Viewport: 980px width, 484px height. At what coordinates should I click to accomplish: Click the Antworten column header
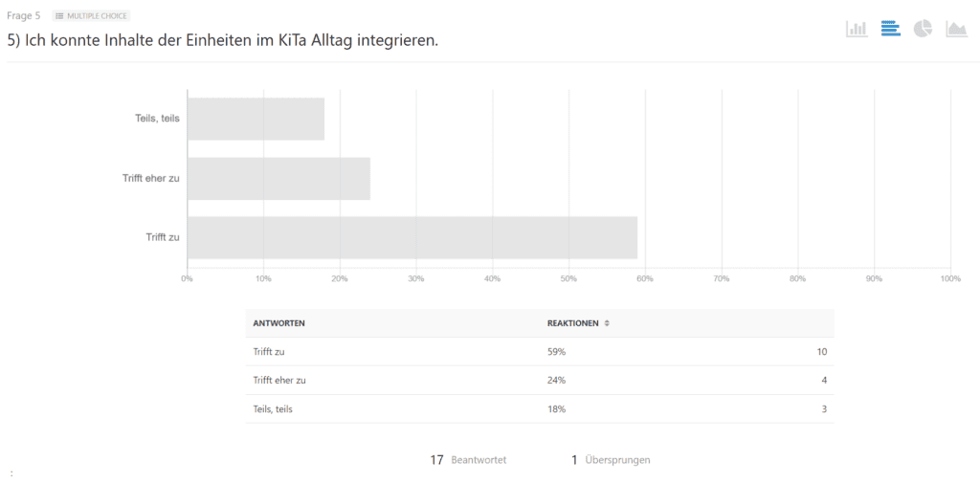[x=278, y=323]
